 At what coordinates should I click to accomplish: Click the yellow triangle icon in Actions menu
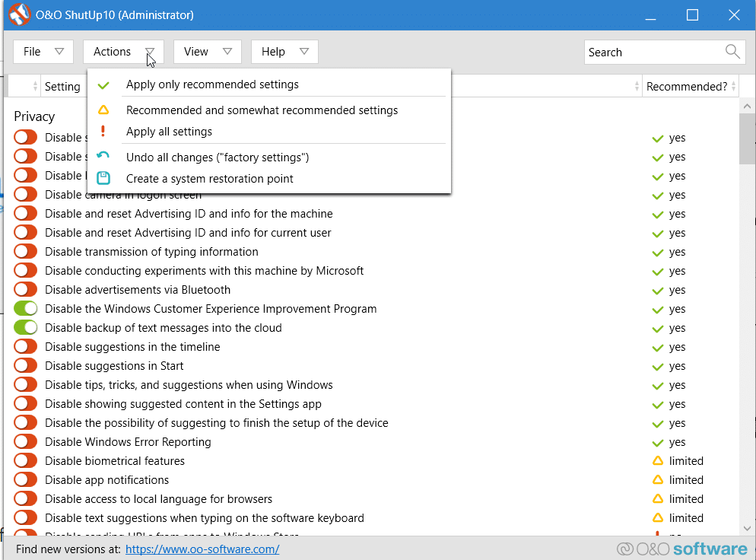click(x=103, y=110)
